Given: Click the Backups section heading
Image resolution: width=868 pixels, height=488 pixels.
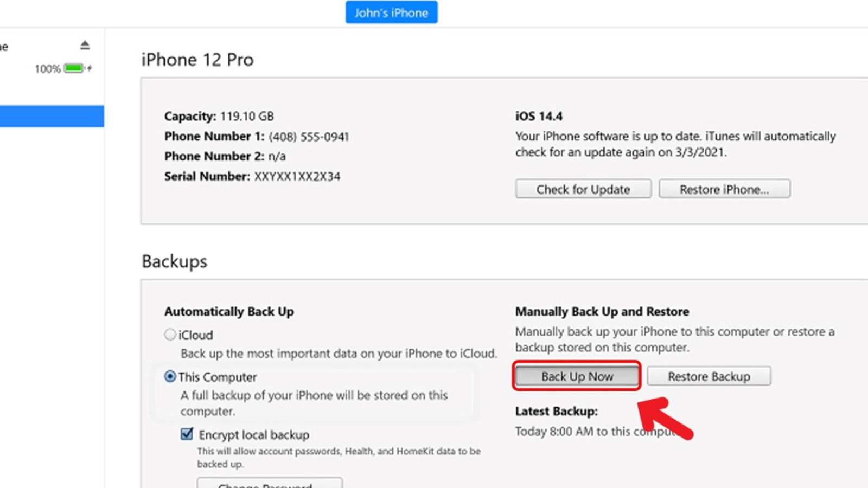Looking at the screenshot, I should coord(174,261).
